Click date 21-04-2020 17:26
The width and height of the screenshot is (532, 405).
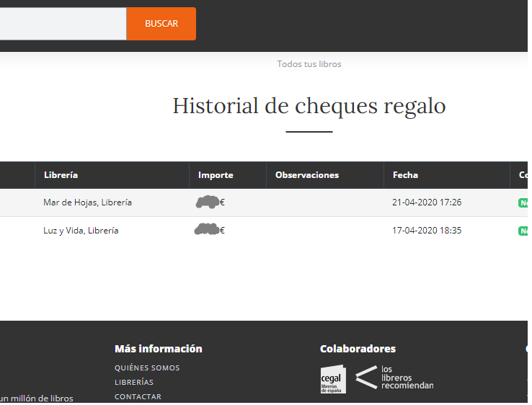click(427, 202)
